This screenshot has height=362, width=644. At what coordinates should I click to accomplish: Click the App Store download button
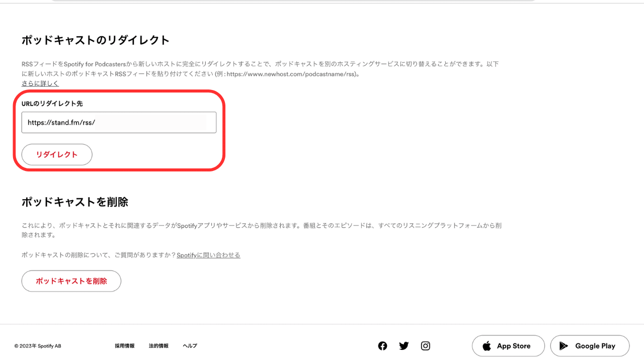pos(508,346)
